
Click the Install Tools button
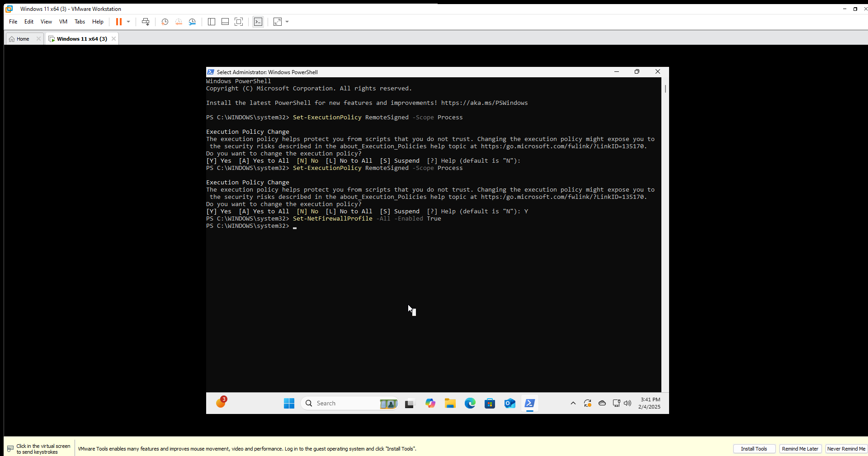click(x=754, y=448)
